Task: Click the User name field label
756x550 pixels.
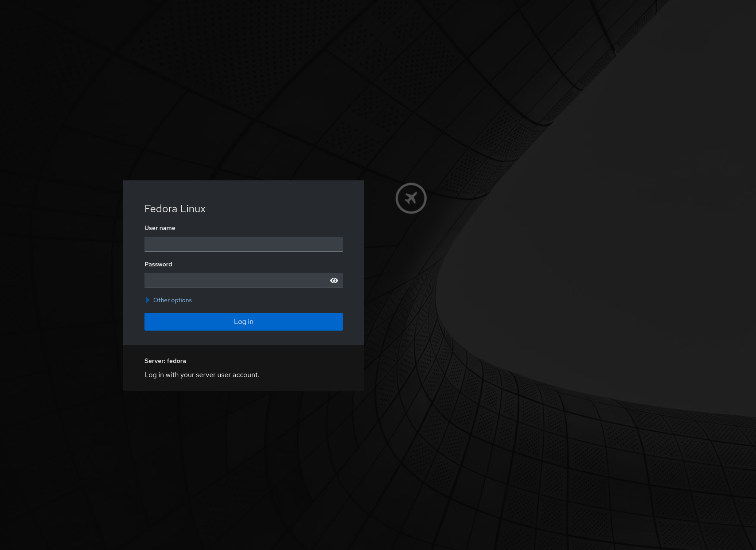Action: tap(160, 228)
